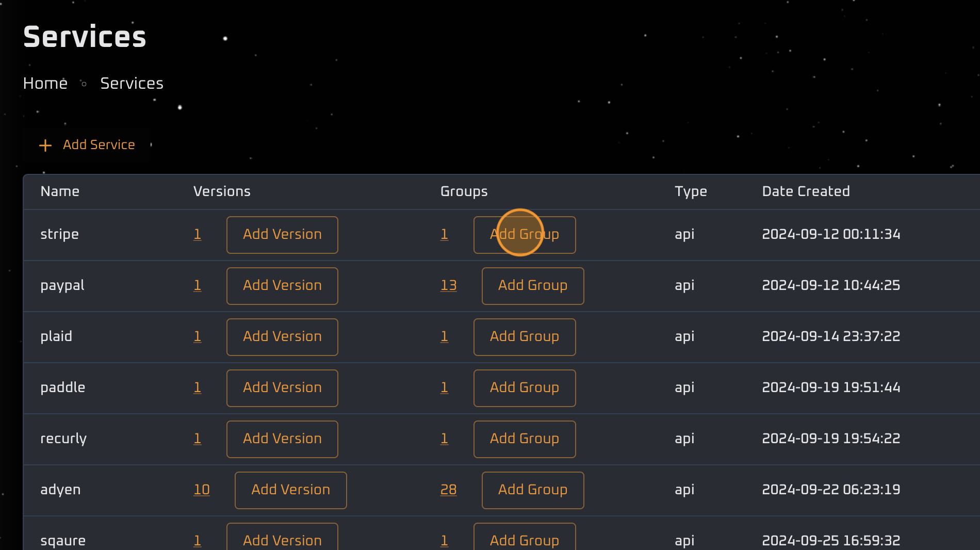
Task: Select the paddle service name
Action: click(x=63, y=387)
